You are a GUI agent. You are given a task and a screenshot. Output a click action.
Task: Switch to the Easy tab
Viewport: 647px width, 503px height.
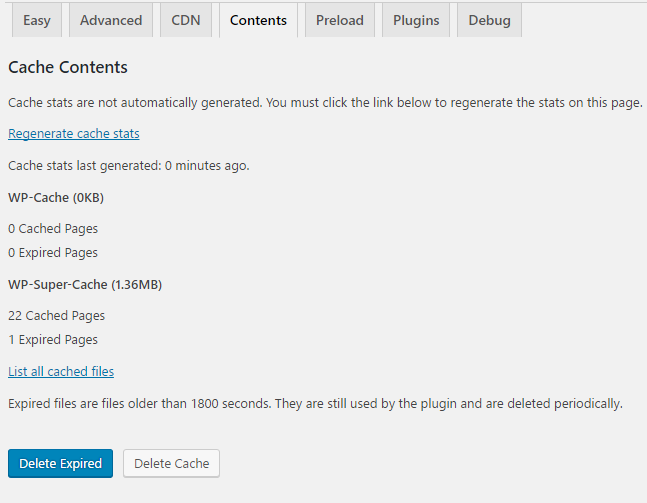point(37,20)
